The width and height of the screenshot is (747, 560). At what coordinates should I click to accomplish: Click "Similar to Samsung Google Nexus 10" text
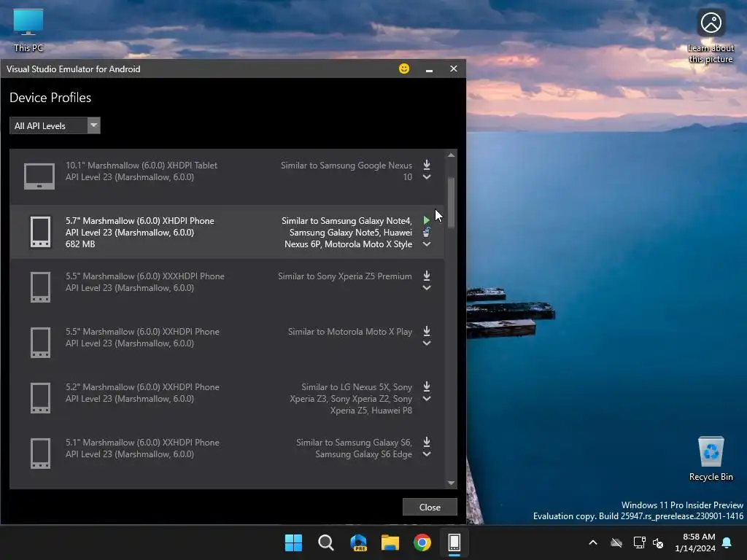(347, 171)
